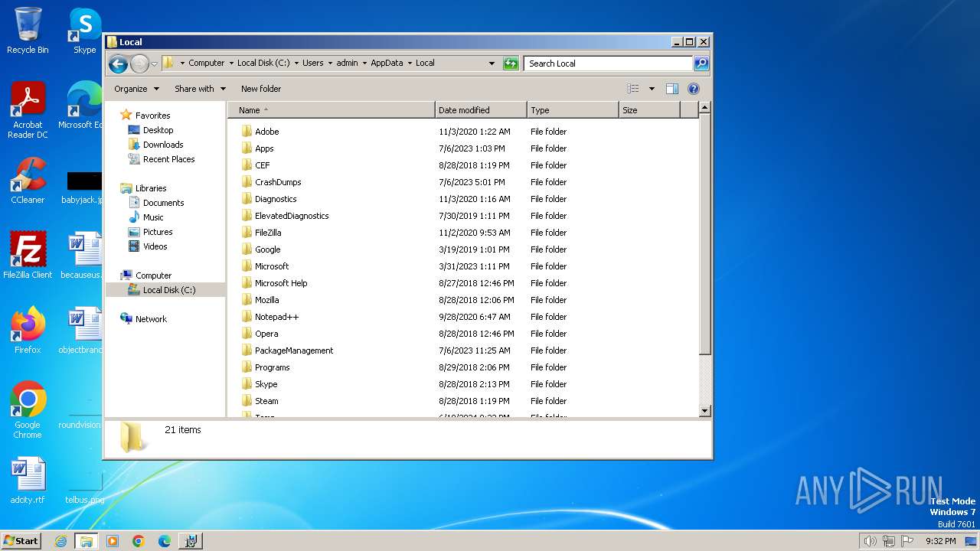Open Recycle Bin desktop icon

click(28, 31)
